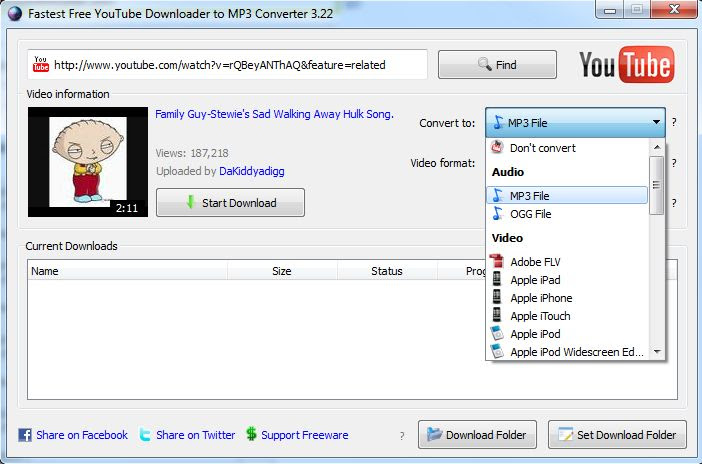Image resolution: width=702 pixels, height=464 pixels.
Task: Click the Apple iPod player icon
Action: pyautogui.click(x=497, y=333)
